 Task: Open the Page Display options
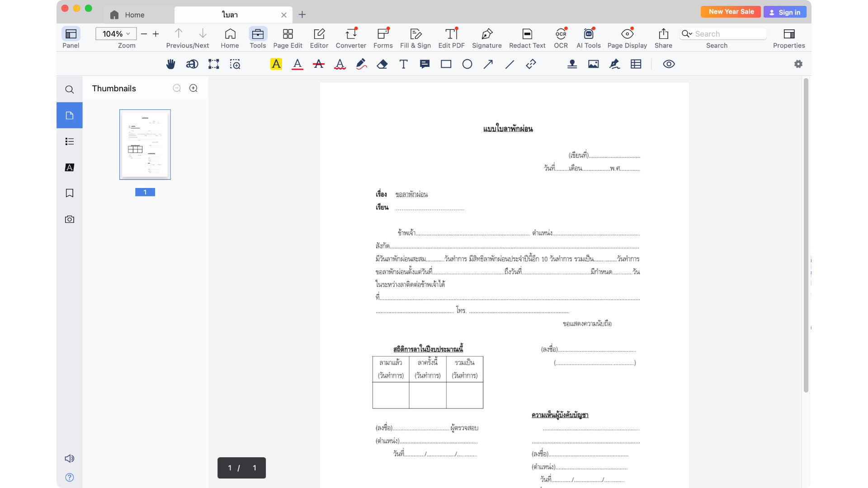627,38
